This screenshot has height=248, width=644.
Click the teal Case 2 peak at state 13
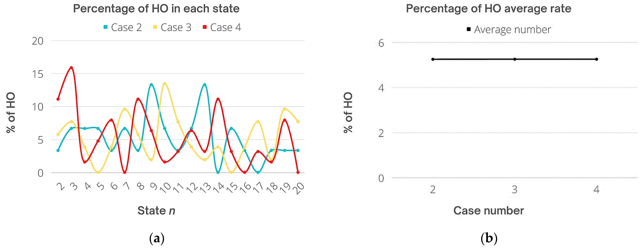tap(205, 85)
